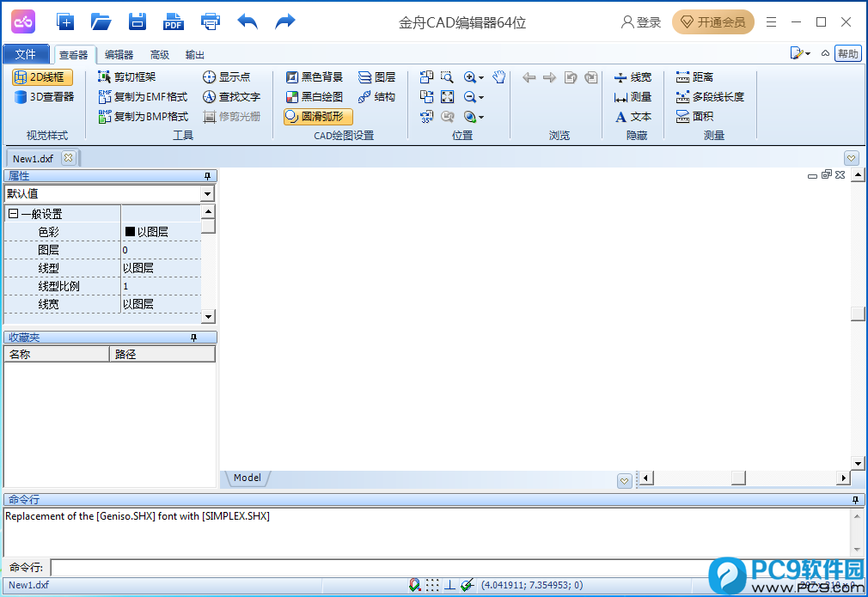This screenshot has height=597, width=868.
Task: Choose 复制为BMP格式 copy tool
Action: [x=143, y=117]
